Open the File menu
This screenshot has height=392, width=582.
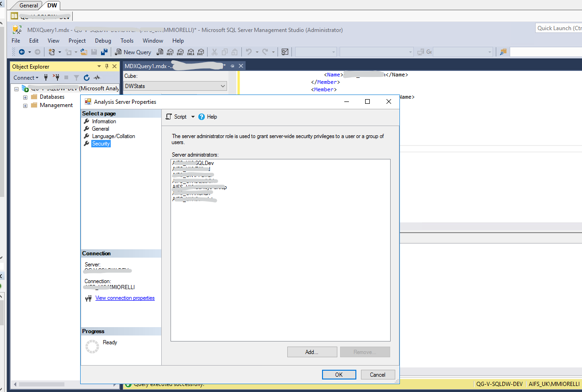click(x=16, y=41)
